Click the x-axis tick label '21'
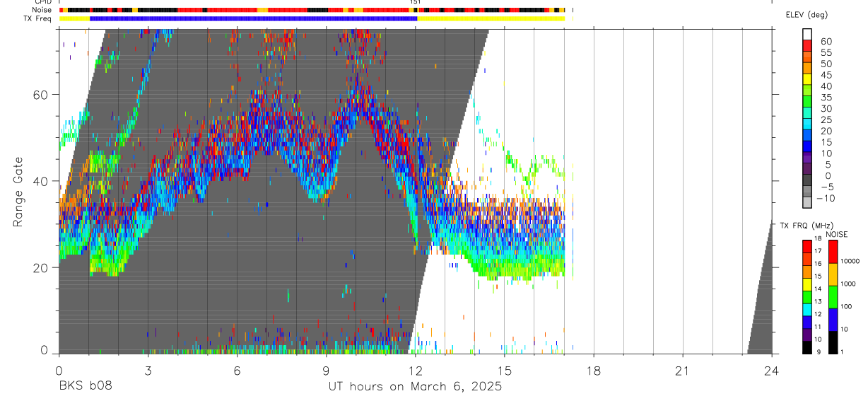Viewport: 868px width, 401px height. [x=683, y=370]
